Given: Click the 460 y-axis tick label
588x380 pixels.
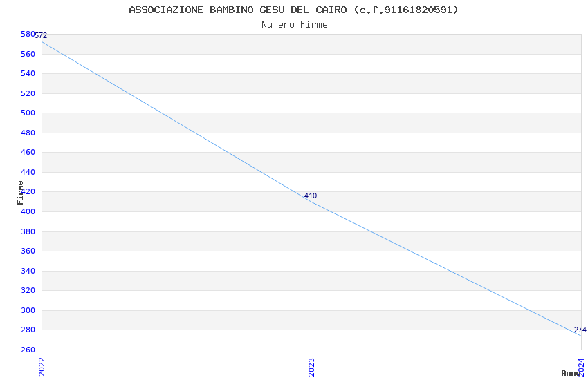Looking at the screenshot, I should point(28,152).
